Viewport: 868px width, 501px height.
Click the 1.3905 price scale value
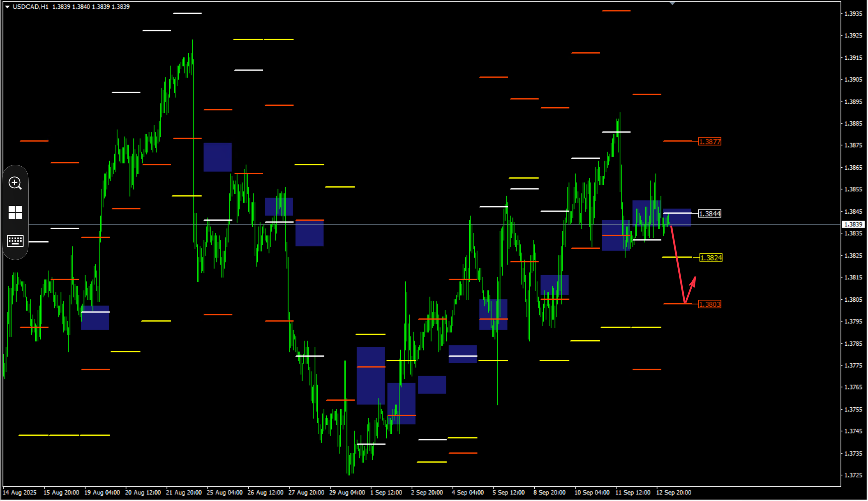pos(853,79)
